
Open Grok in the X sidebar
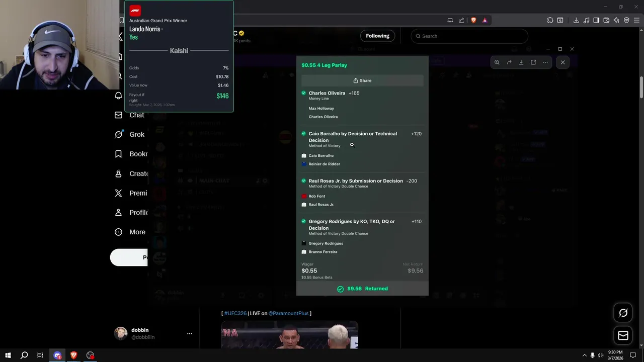click(x=131, y=134)
